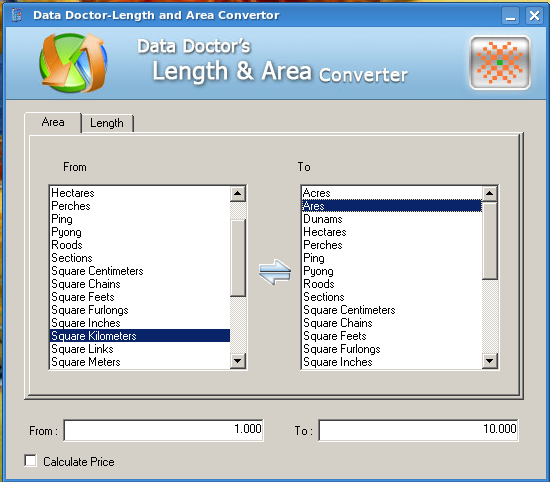
Task: Click the To value input field
Action: point(418,430)
